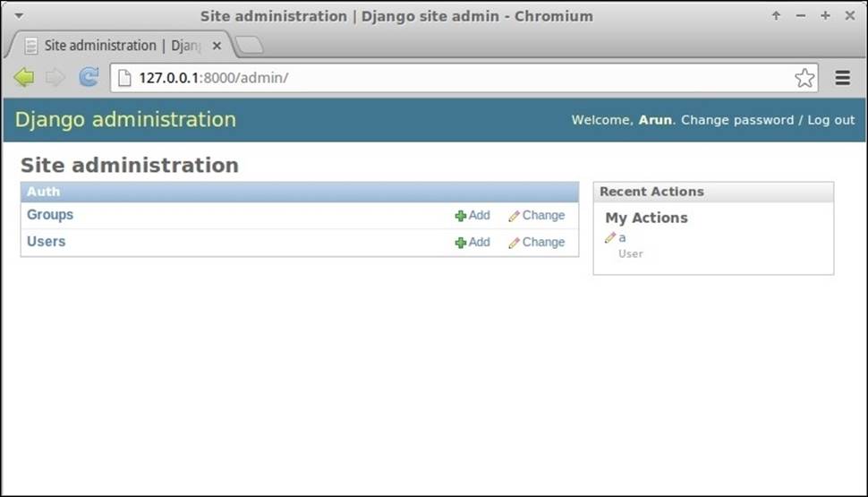Click the window title bar up-arrow button

pos(776,15)
